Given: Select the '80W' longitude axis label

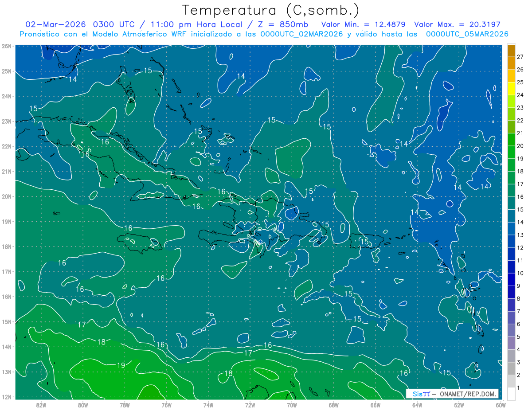Looking at the screenshot, I should pyautogui.click(x=83, y=405).
